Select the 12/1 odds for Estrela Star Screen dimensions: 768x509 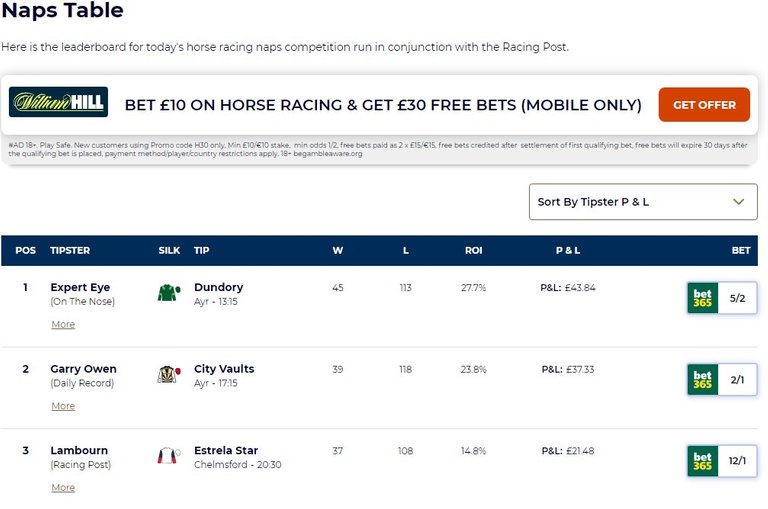coord(737,461)
